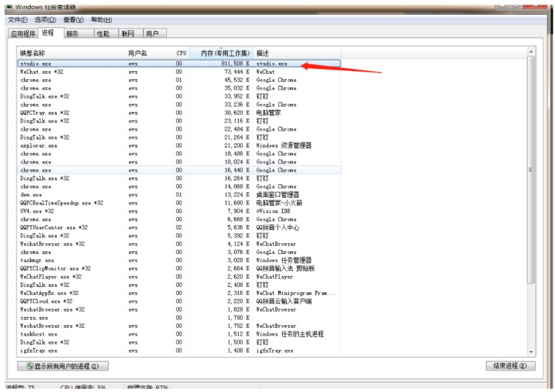Image resolution: width=555 pixels, height=392 pixels.
Task: Select chrome.exe using 45,532 K memory
Action: [x=179, y=80]
